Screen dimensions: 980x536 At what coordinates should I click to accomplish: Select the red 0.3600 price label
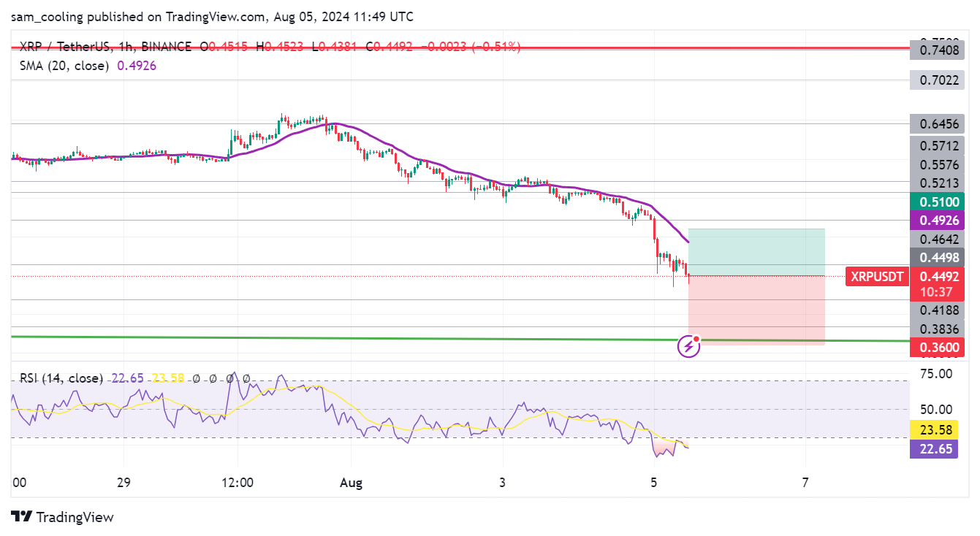(x=936, y=348)
